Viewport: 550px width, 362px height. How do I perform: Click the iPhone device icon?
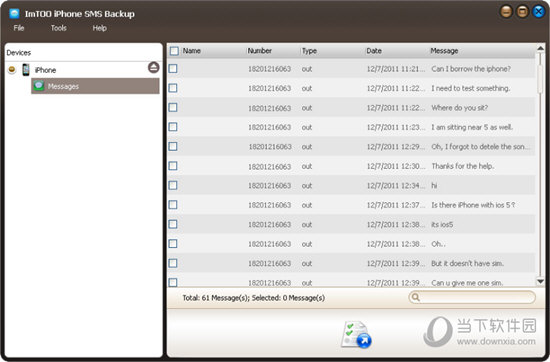click(26, 69)
